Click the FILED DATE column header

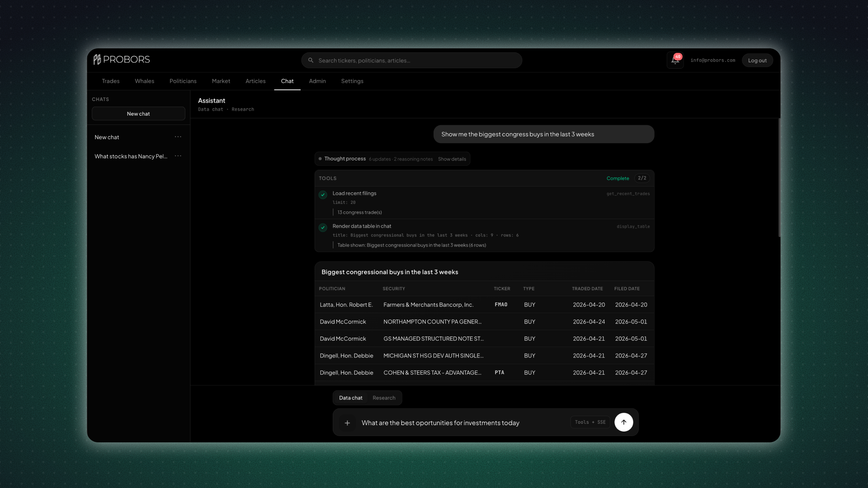[627, 289]
